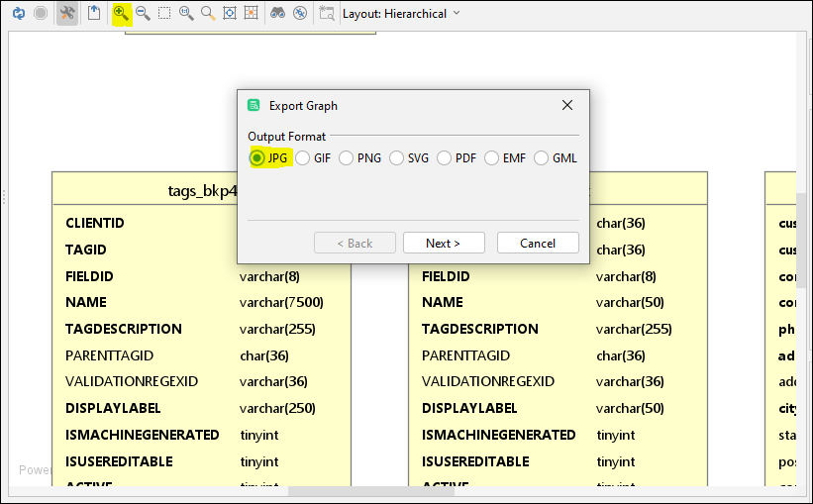
Task: Click the diagram preview search icon
Action: tap(327, 13)
